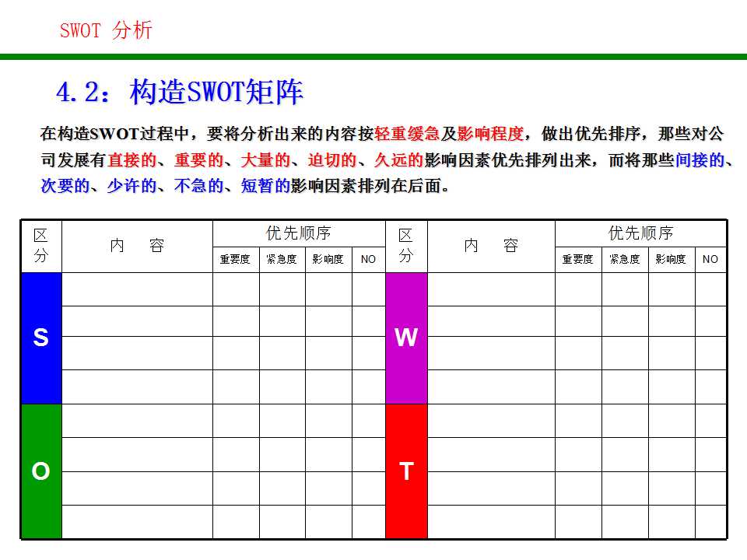Click the right 优先顺序 header cell

(x=641, y=233)
